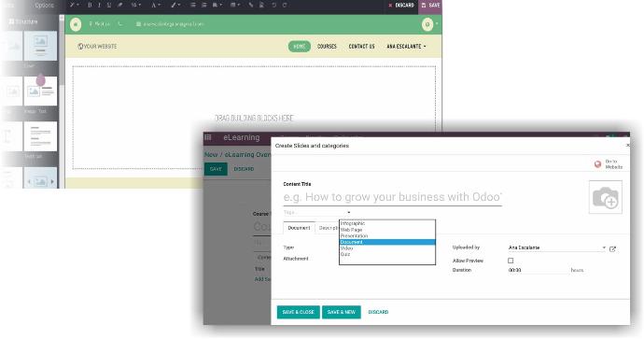
Task: Toggle underline formatting in website editor toolbar
Action: point(109,5)
